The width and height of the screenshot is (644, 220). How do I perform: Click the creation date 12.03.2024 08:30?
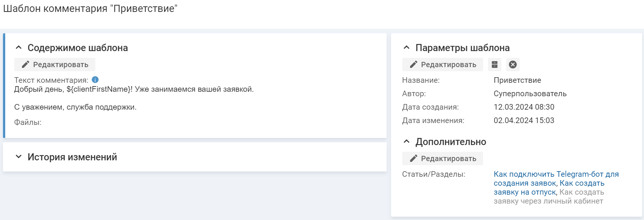pos(524,107)
